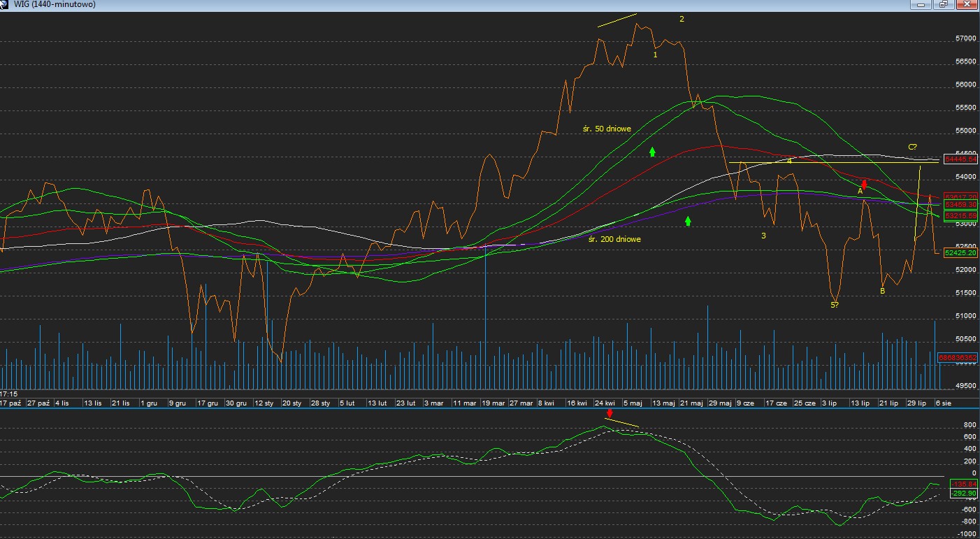Click the -135.84 oscillator value label
Viewport: 980px width, 539px height.
coord(963,484)
